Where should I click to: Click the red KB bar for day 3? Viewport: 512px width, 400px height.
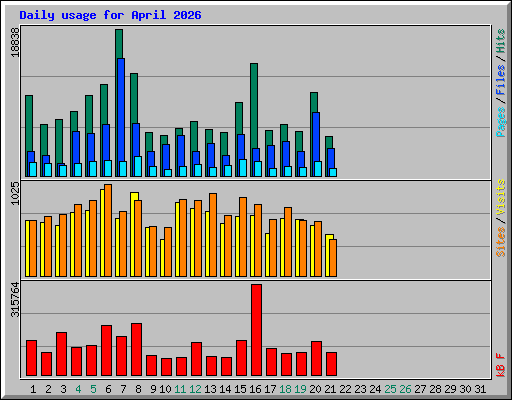(61, 354)
